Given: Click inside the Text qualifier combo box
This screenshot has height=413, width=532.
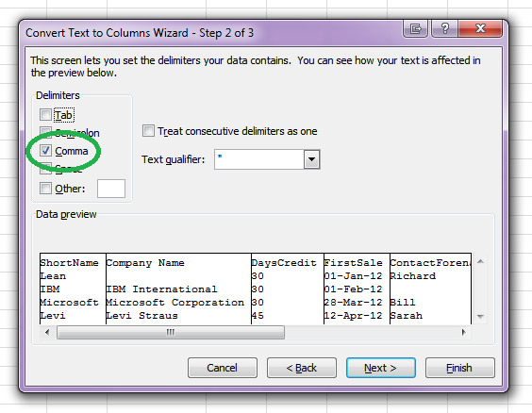Looking at the screenshot, I should pyautogui.click(x=259, y=159).
